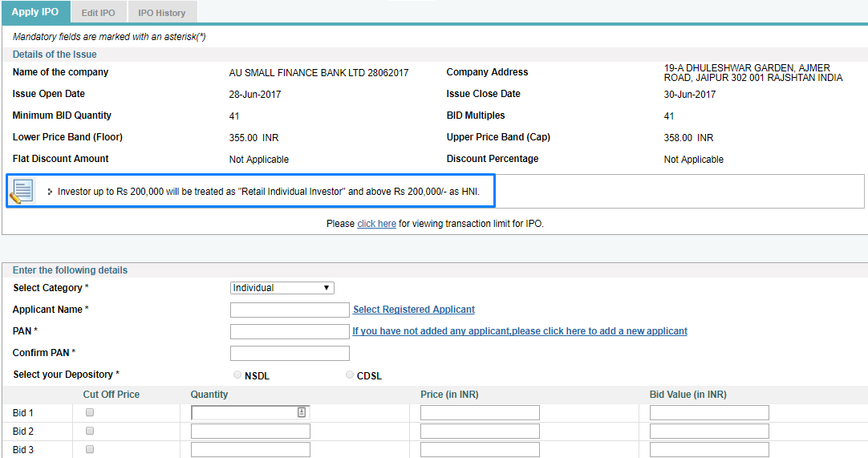Screen dimensions: 868x458
Task: Click the 'Price (in INR)' column header
Action: coord(449,395)
